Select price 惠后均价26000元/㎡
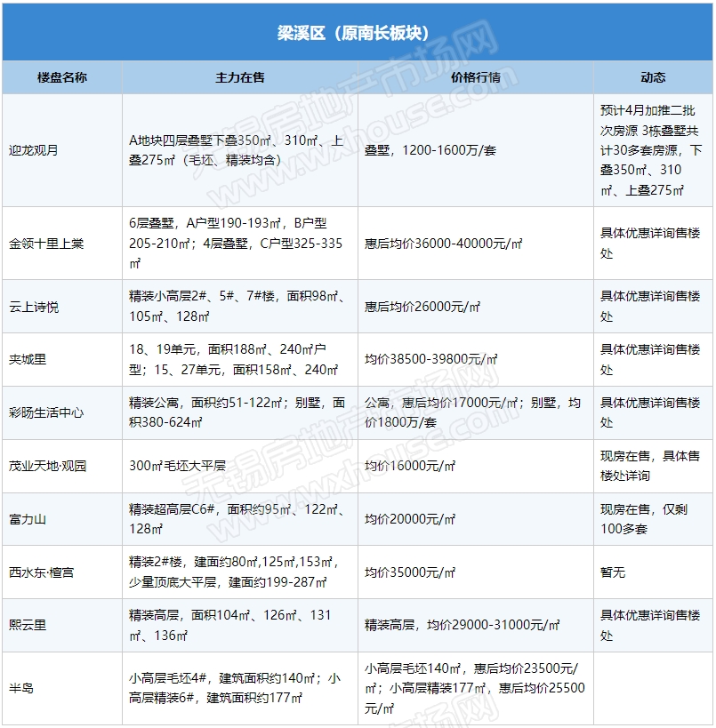The width and height of the screenshot is (716, 728). 476,307
